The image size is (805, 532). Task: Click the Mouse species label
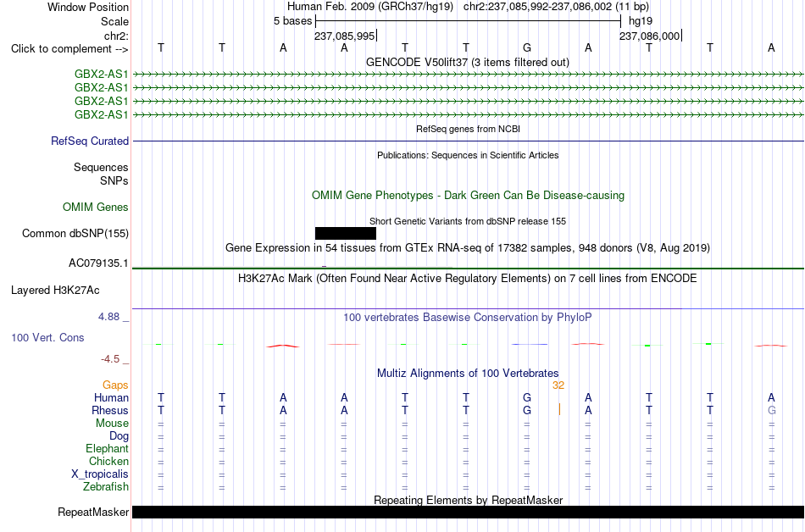[112, 424]
